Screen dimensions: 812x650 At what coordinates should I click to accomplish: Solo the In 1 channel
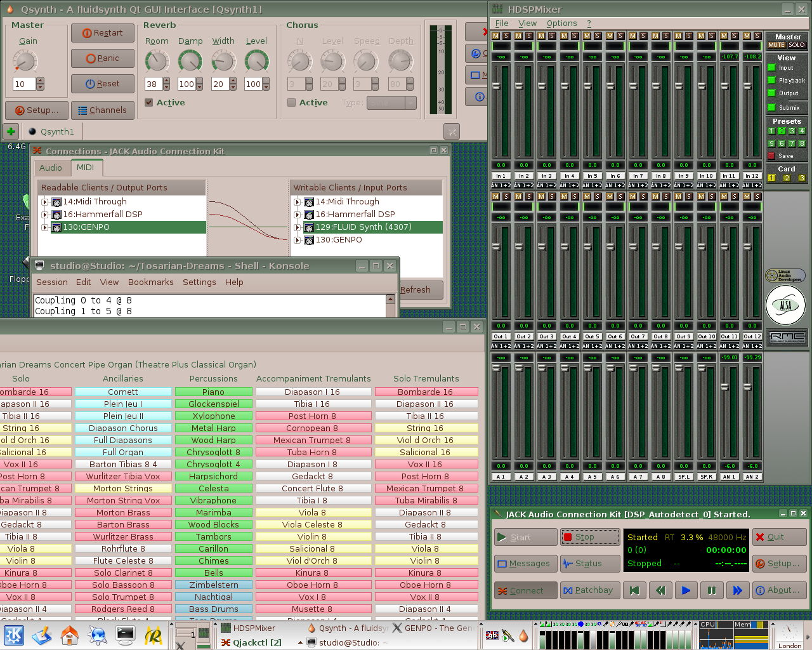click(506, 36)
